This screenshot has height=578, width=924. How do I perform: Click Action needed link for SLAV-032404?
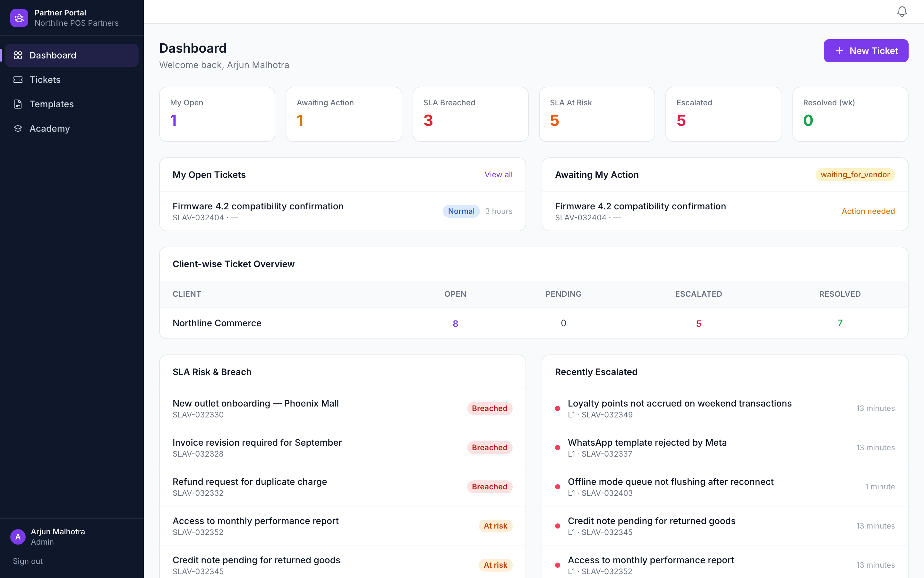click(x=868, y=211)
